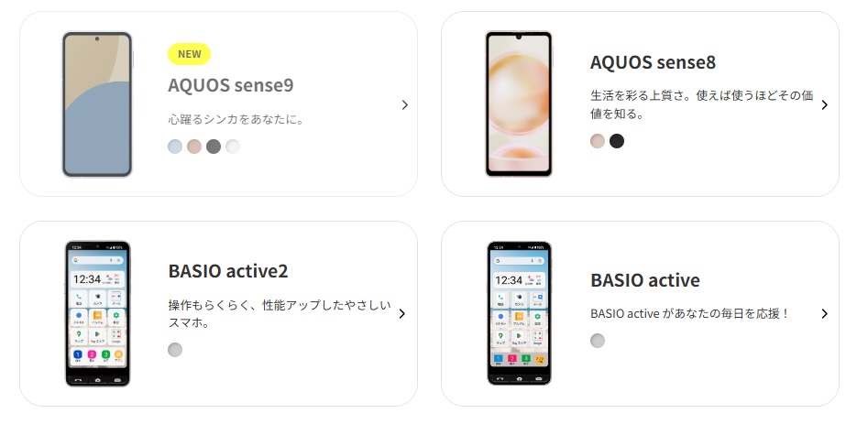Click the chevron on BASIO active2 card
This screenshot has height=435, width=868.
402,313
